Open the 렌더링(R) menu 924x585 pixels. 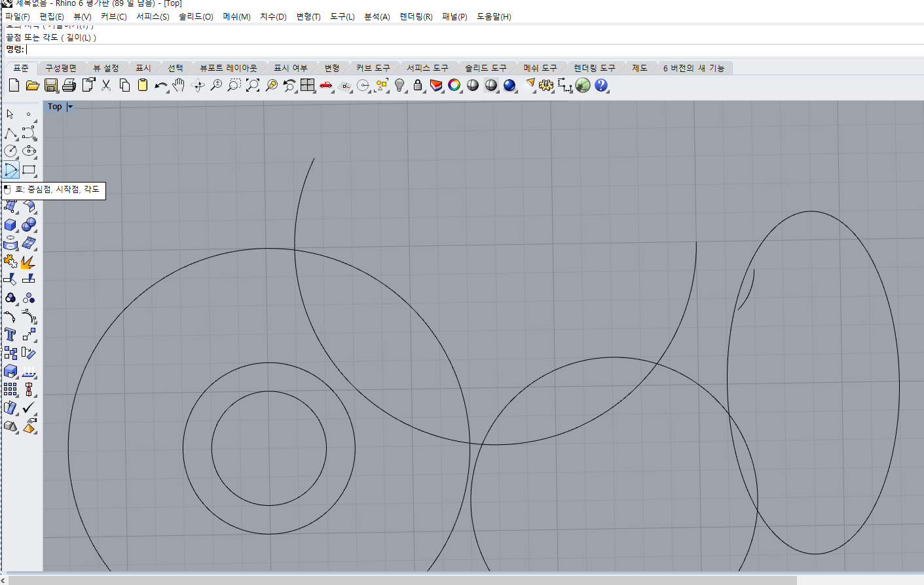416,16
